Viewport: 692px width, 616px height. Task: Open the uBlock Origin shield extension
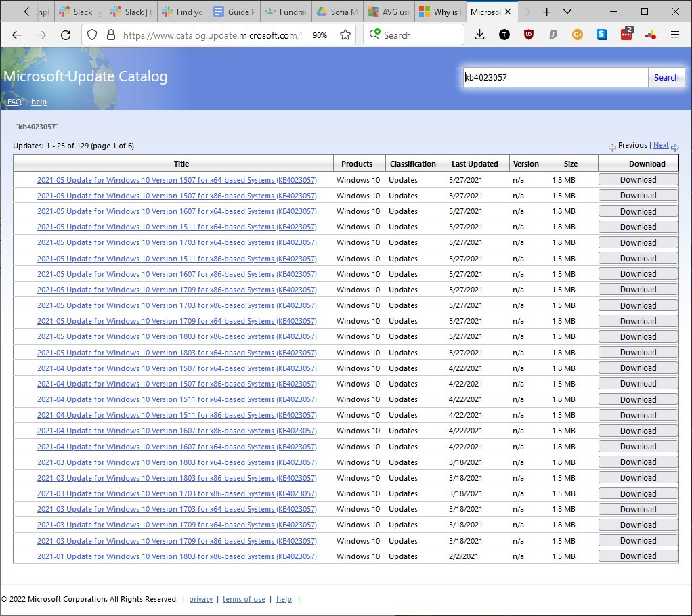(x=528, y=35)
